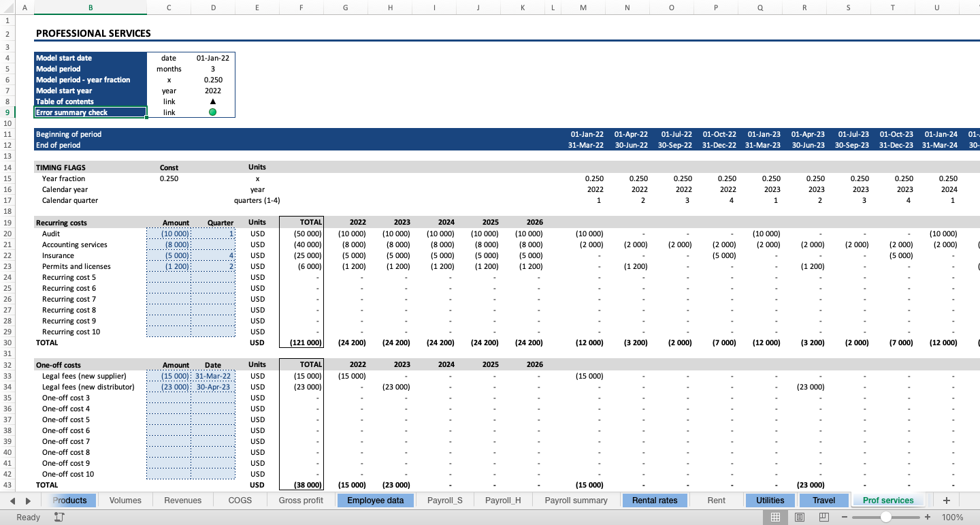Open the Travel sheet tab
The width and height of the screenshot is (980, 525).
(823, 500)
